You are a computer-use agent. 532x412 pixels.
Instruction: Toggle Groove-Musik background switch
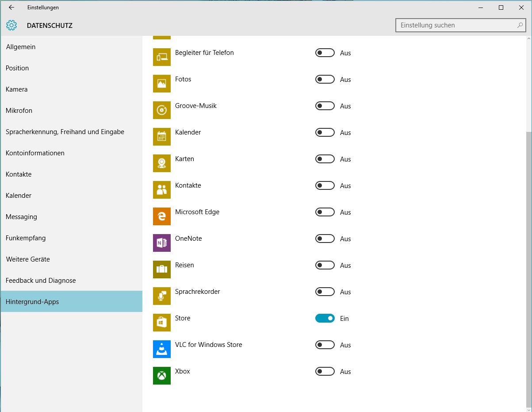click(325, 106)
